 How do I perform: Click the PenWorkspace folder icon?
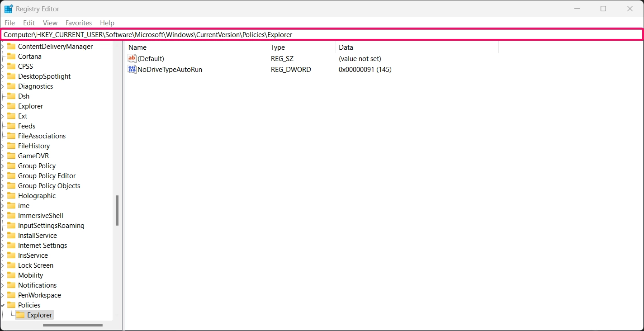pyautogui.click(x=11, y=295)
